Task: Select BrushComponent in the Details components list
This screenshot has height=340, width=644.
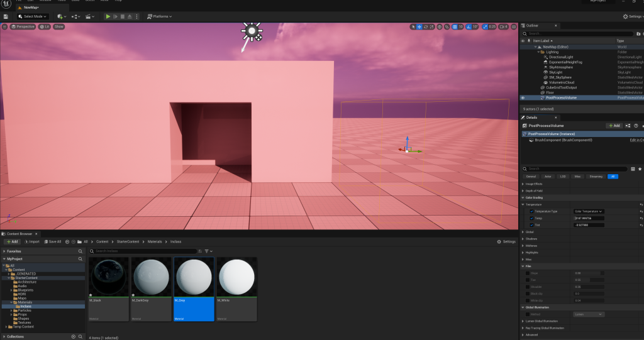Action: click(563, 140)
